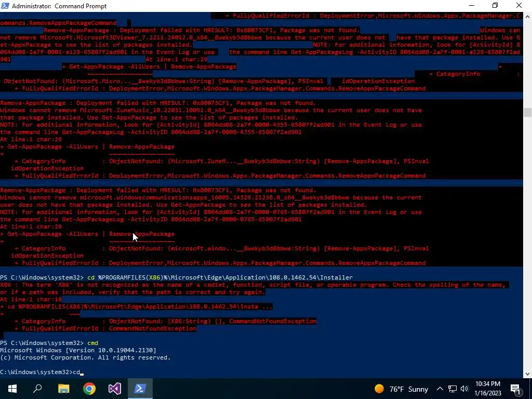Open the Windows Start menu
The image size is (532, 399).
coord(12,389)
